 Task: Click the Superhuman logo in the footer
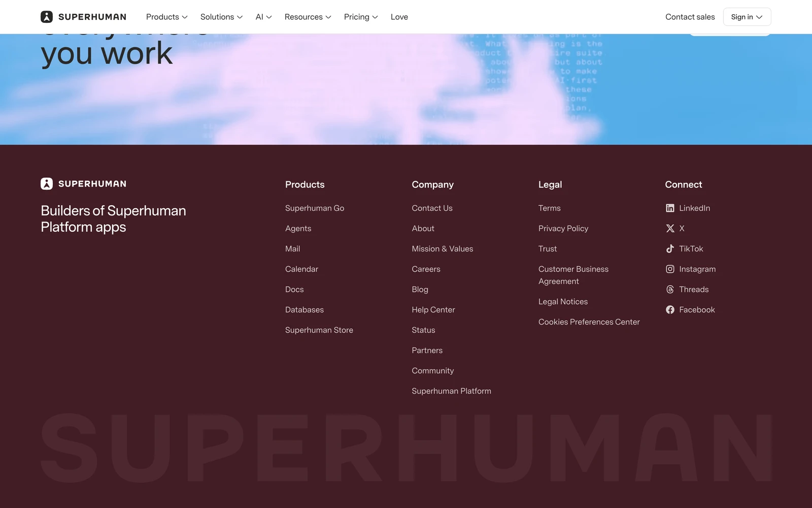[x=83, y=184]
